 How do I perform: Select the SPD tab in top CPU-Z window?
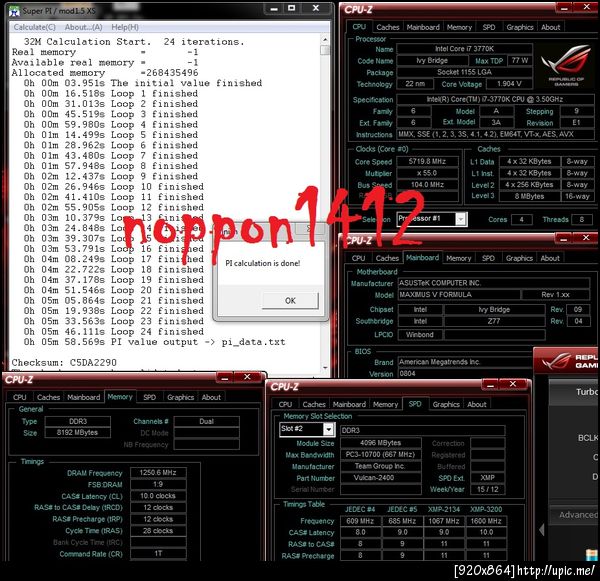[x=489, y=27]
